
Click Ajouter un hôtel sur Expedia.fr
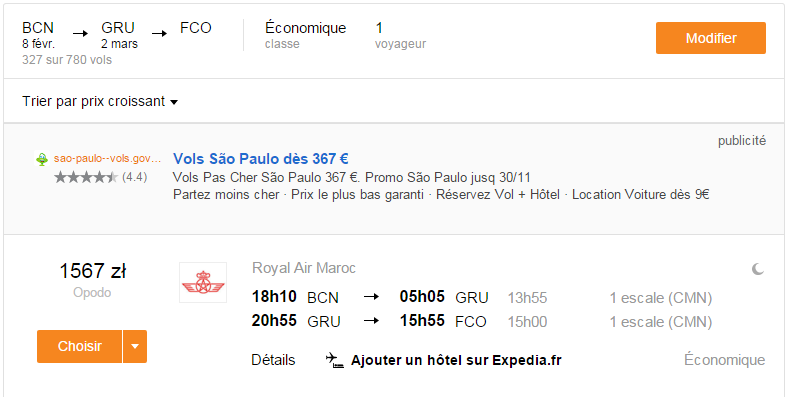tap(456, 361)
